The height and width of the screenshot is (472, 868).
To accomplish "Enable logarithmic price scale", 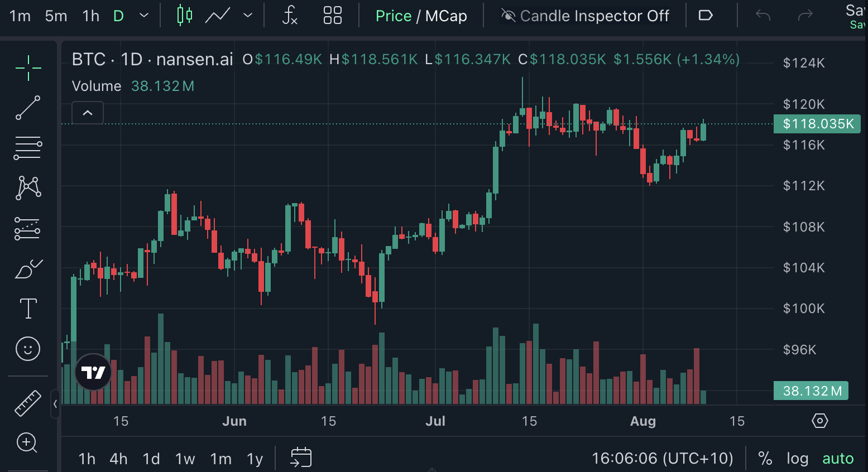I will point(797,458).
